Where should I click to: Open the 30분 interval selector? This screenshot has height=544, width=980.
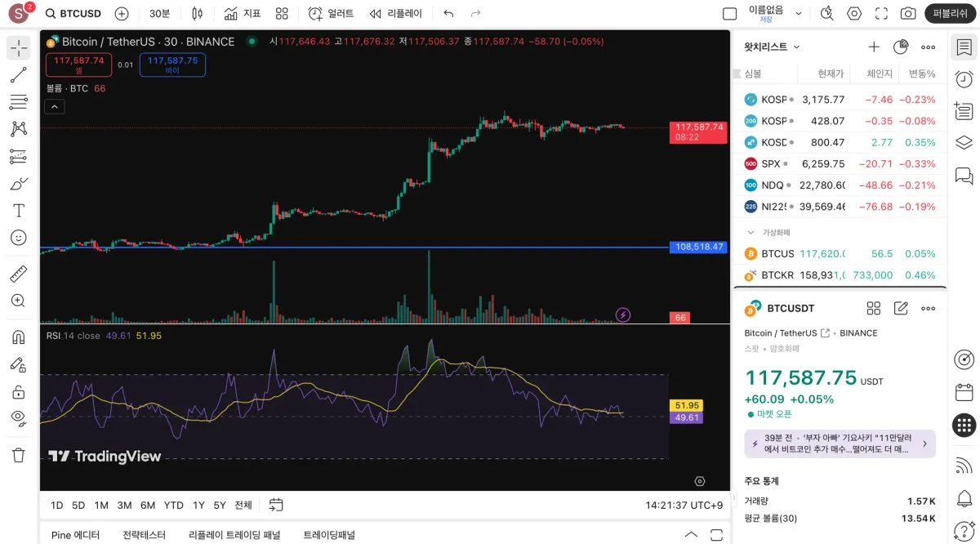(160, 14)
